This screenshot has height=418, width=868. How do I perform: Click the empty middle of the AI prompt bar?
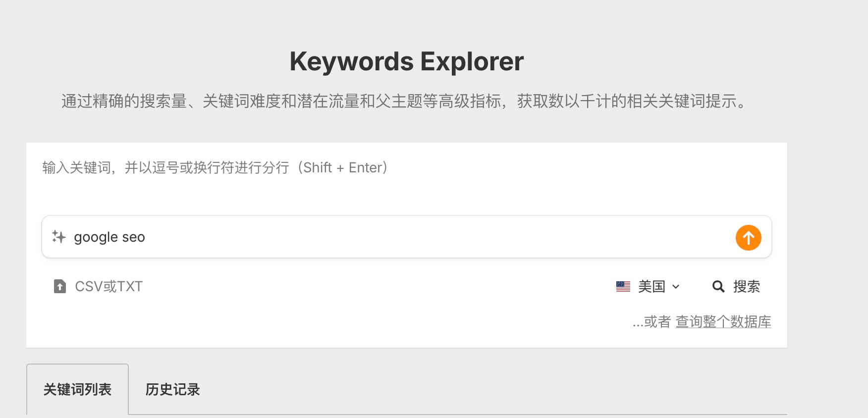421,237
